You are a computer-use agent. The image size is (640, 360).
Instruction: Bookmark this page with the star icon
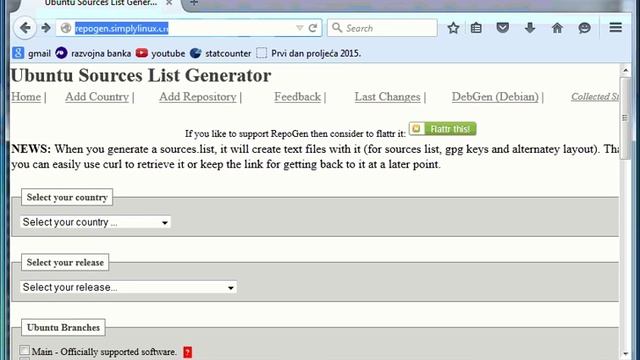tap(453, 28)
